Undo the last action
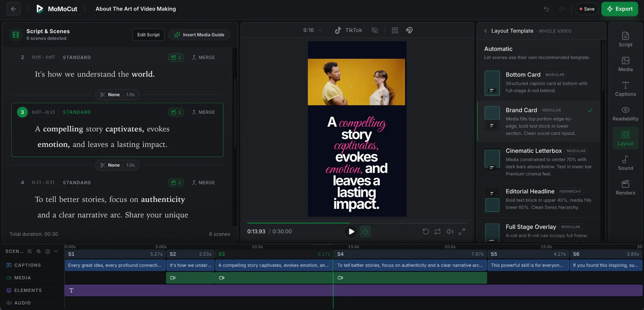Screen dimensions: 644x310 546,9
